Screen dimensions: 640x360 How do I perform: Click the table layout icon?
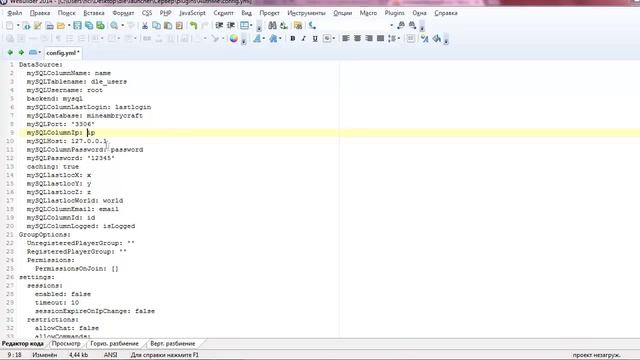pyautogui.click(x=244, y=26)
